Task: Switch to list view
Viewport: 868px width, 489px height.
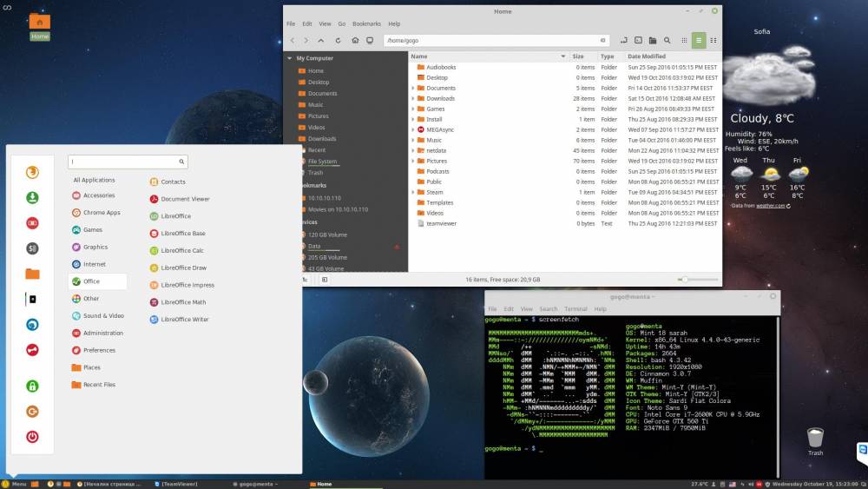Action: [x=699, y=41]
